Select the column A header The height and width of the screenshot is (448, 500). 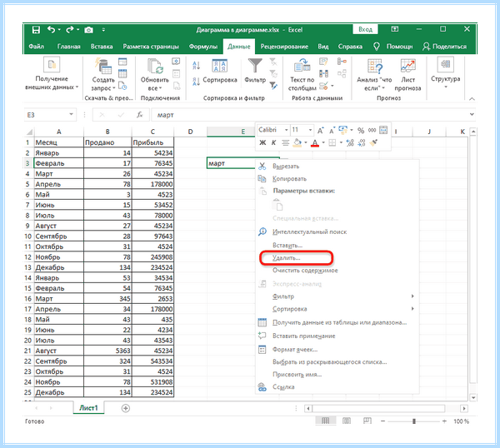58,132
